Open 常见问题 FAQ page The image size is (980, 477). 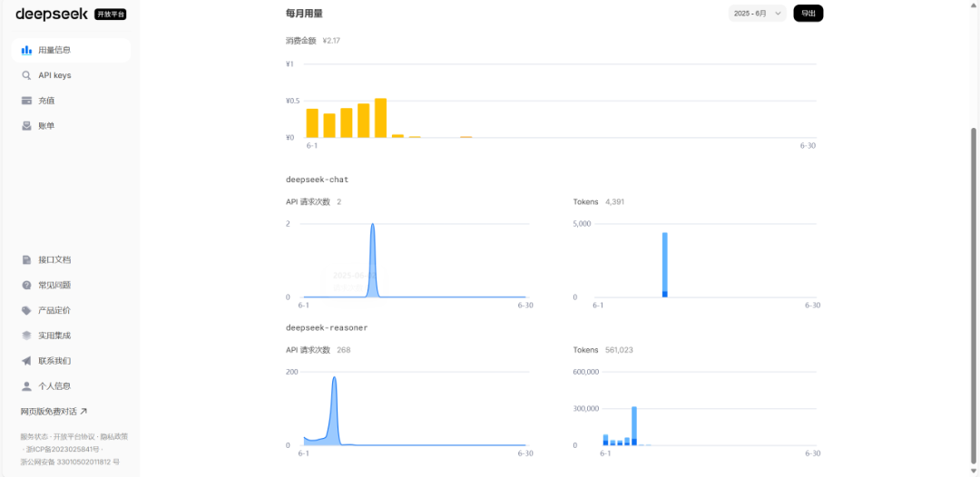(x=71, y=286)
